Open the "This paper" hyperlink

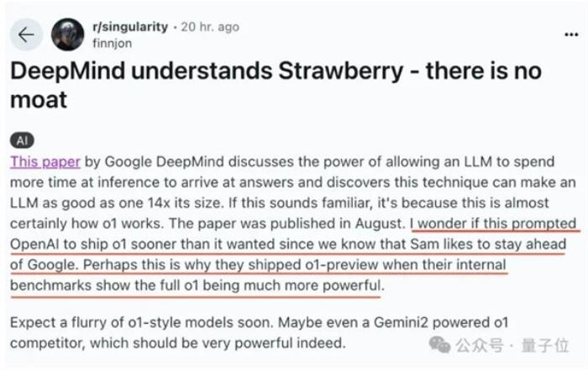point(45,162)
